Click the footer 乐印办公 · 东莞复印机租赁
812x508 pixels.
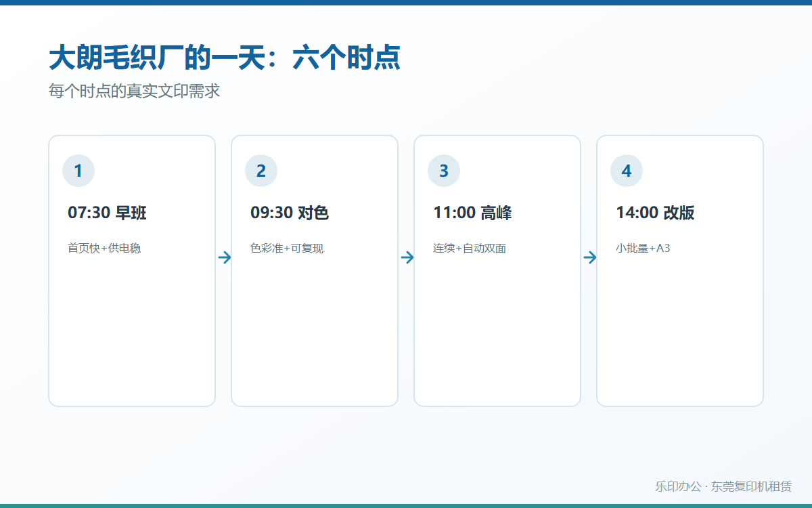point(723,486)
